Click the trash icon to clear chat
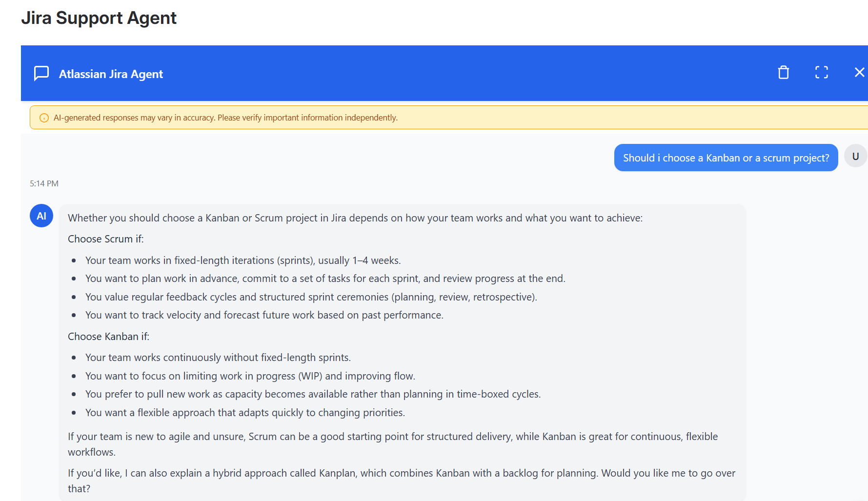This screenshot has width=868, height=501. point(783,73)
